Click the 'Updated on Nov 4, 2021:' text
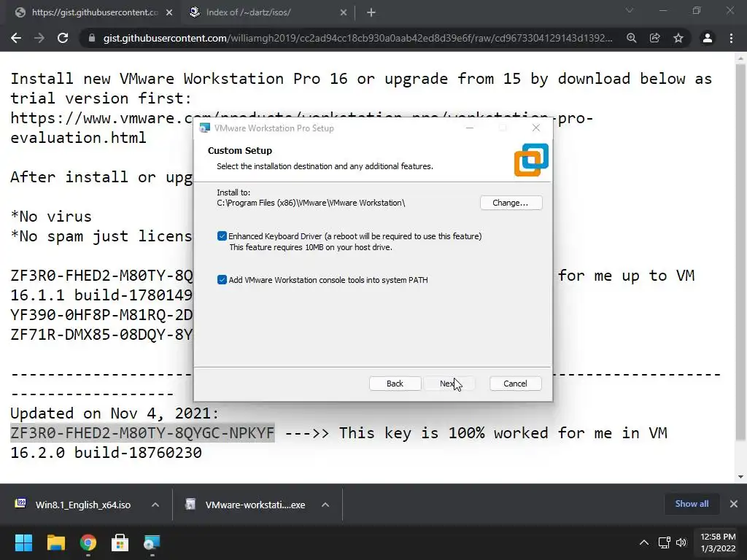The height and width of the screenshot is (560, 747). pos(115,413)
